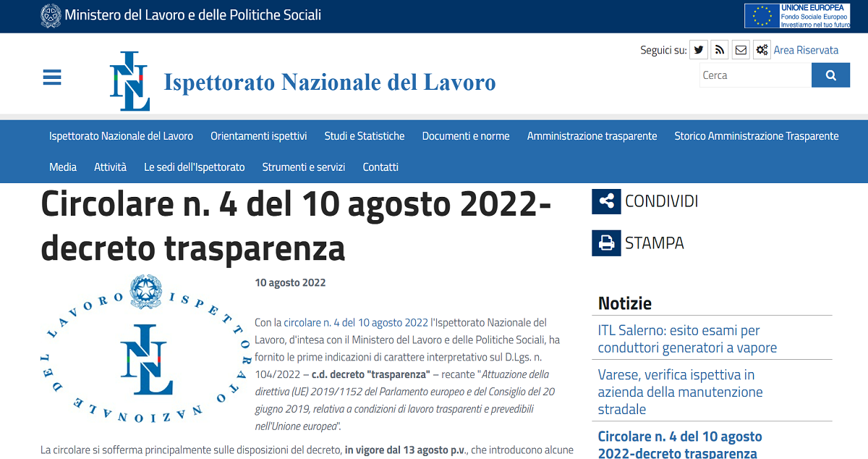Open the Attività menu item
Viewport: 868px width, 459px height.
click(110, 167)
